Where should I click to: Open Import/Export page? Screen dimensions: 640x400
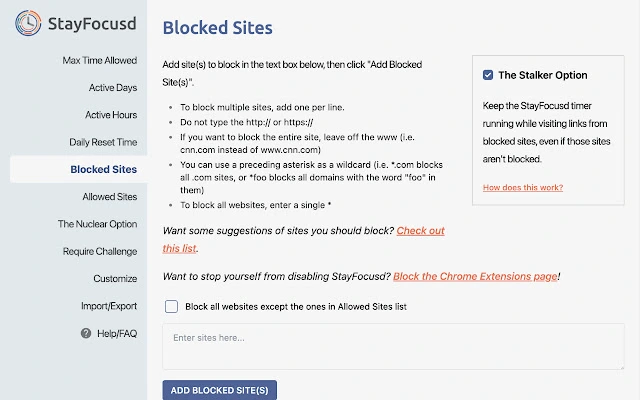(109, 306)
